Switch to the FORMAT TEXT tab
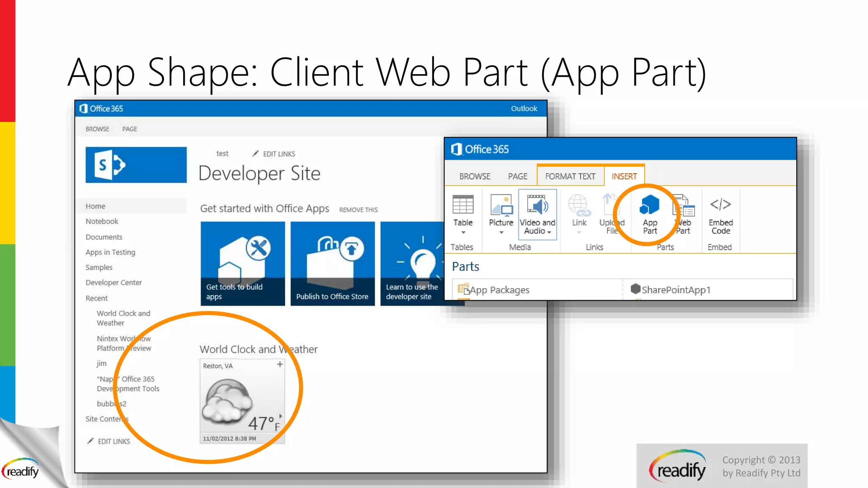This screenshot has height=488, width=868. point(570,176)
